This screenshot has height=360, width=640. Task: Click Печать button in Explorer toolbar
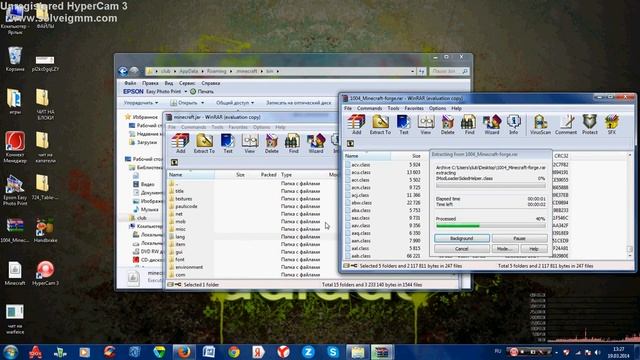(x=202, y=92)
